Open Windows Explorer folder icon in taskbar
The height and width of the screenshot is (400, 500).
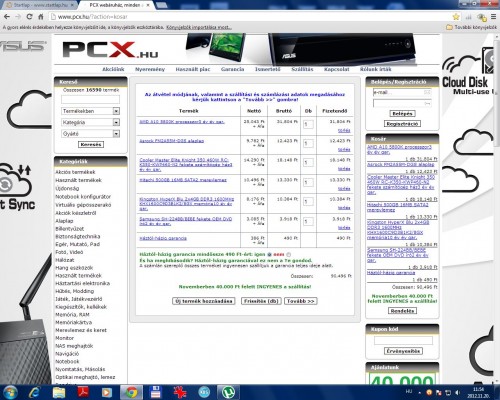click(59, 392)
